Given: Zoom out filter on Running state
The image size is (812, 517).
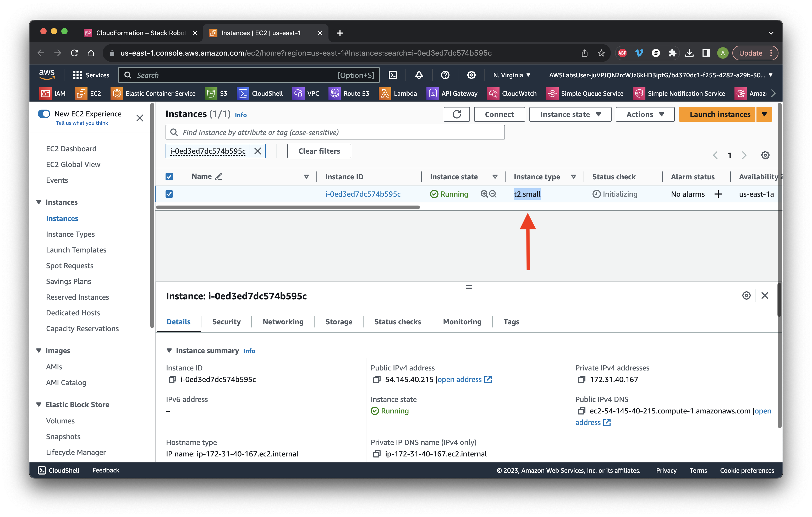Looking at the screenshot, I should [493, 194].
